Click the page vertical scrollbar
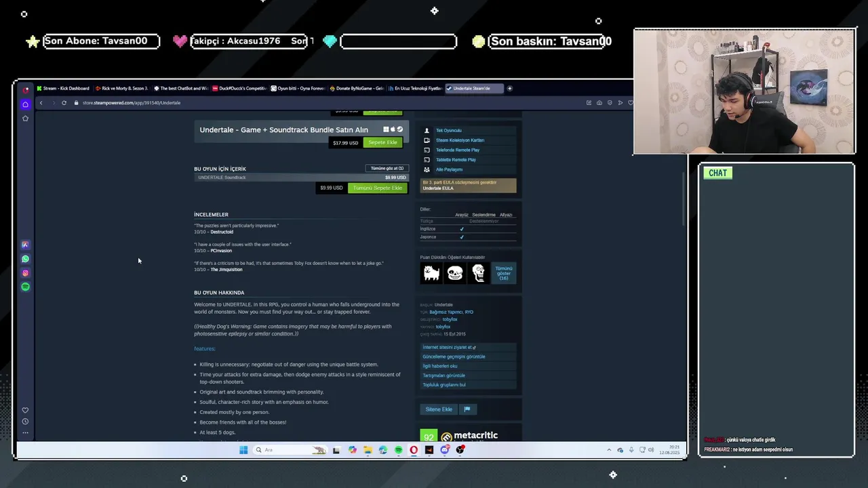Image resolution: width=868 pixels, height=488 pixels. tap(684, 200)
